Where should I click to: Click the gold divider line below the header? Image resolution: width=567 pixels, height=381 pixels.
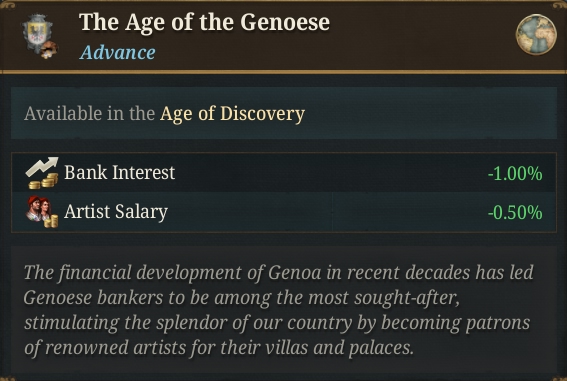[x=284, y=72]
